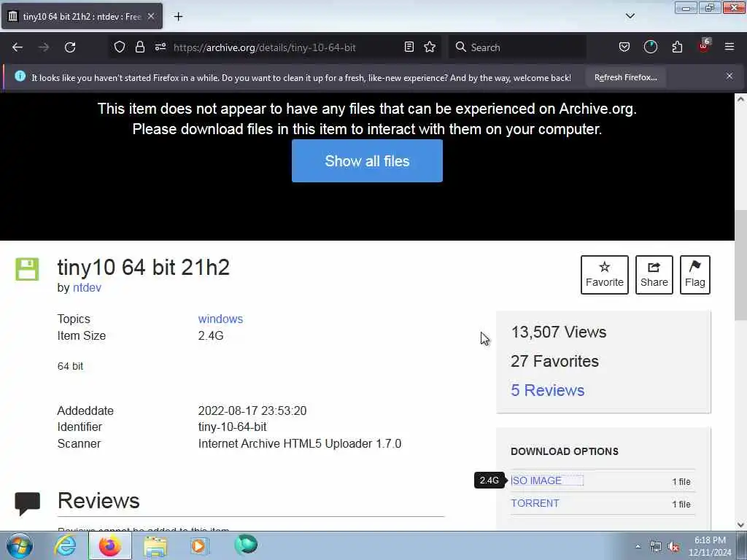Click the scrollbar down arrow
Image resolution: width=747 pixels, height=560 pixels.
(x=740, y=525)
